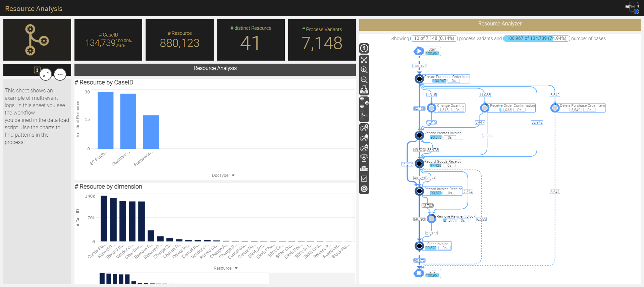The height and width of the screenshot is (287, 644).
Task: Toggle the checkmark selection icon
Action: 364,179
